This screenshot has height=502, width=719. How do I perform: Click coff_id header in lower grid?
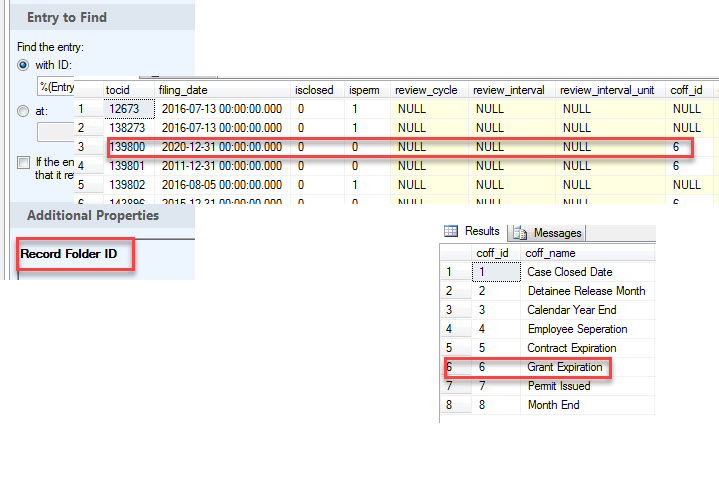[x=496, y=253]
